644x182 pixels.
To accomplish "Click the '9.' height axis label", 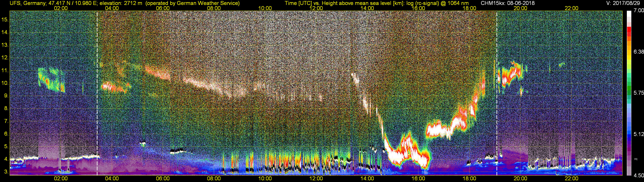I will (7, 96).
